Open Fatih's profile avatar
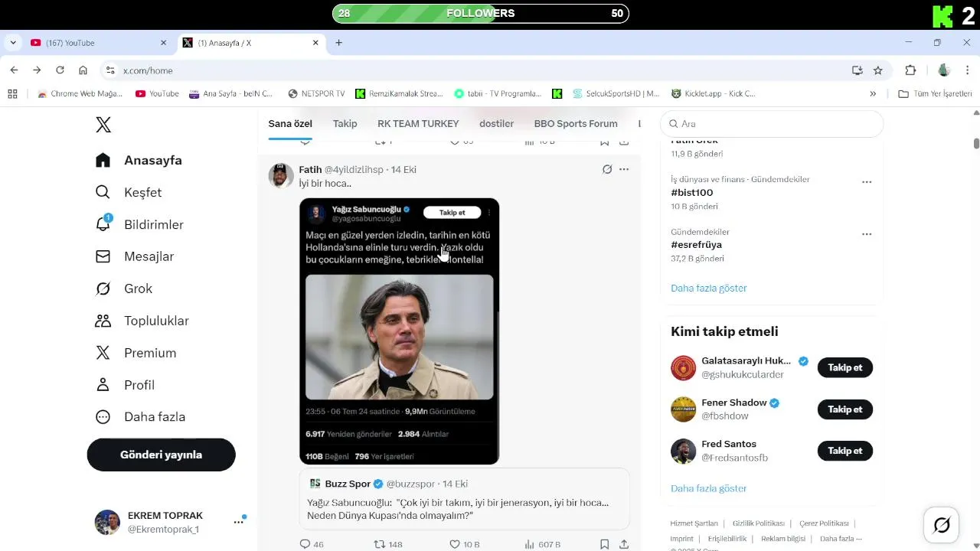Screen dimensions: 980x551 pyautogui.click(x=281, y=175)
